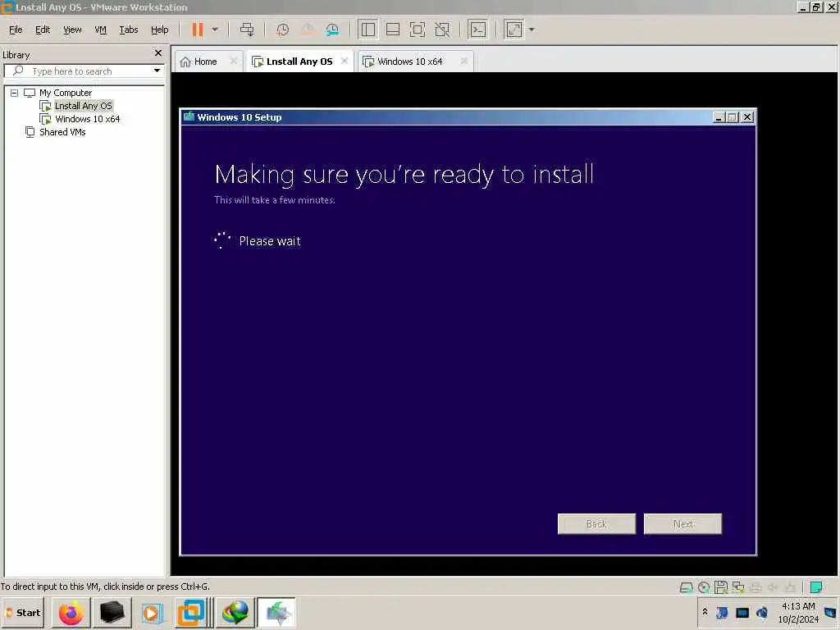840x630 pixels.
Task: Open the Edit menu
Action: pos(43,30)
